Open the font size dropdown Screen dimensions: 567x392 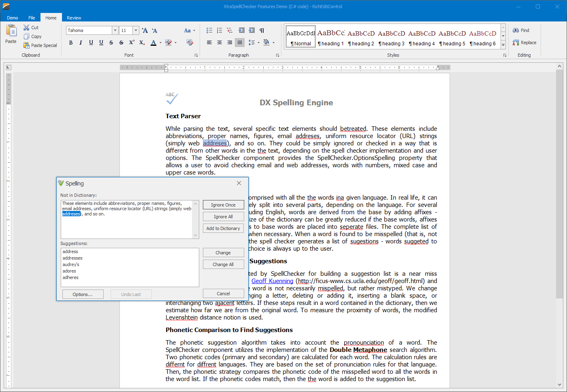[x=135, y=30]
